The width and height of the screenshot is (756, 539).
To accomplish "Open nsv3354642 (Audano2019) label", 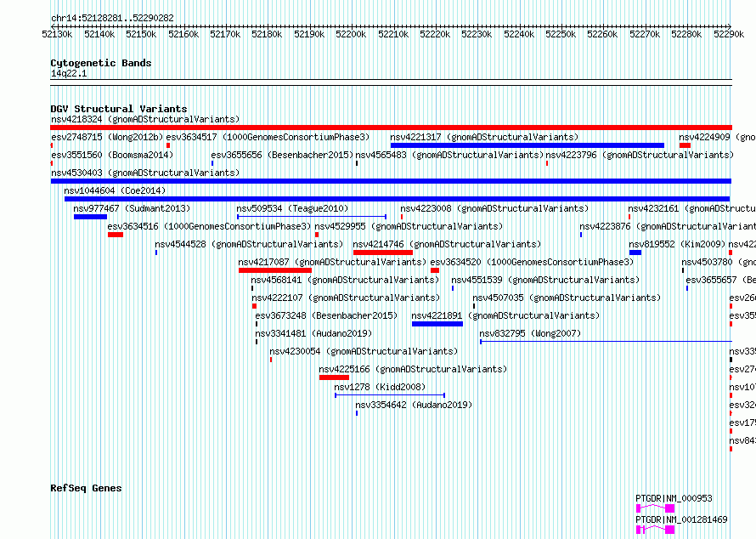I will (414, 405).
